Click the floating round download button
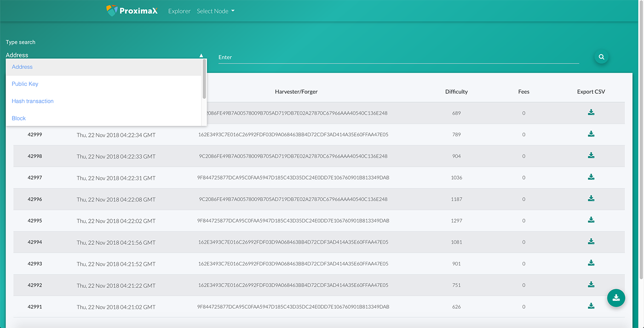The height and width of the screenshot is (328, 644). [x=616, y=298]
